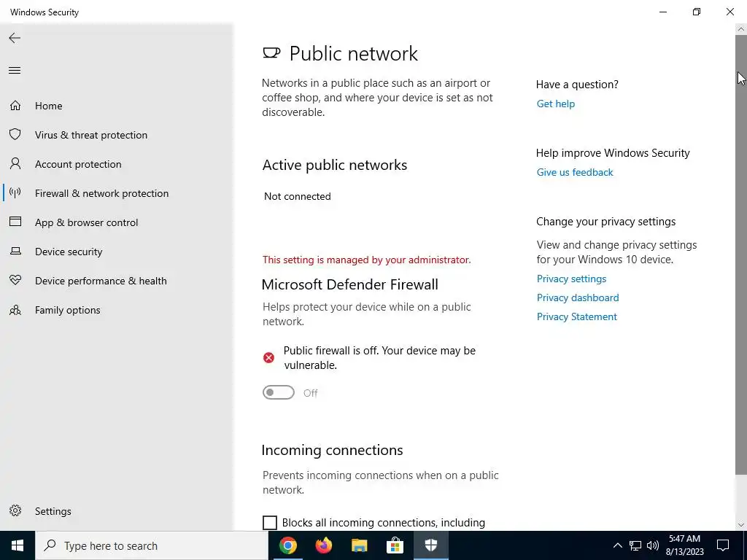Show hidden system tray icons

(617, 545)
